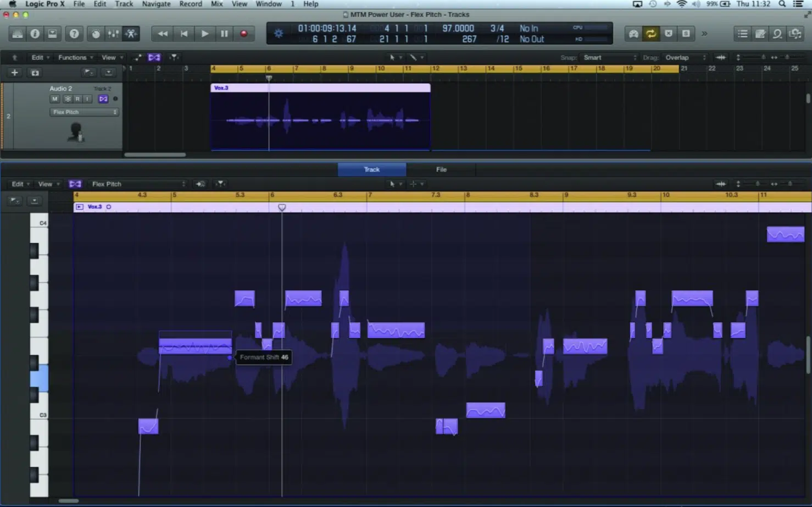The image size is (812, 507).
Task: Freeze the Audio 2 track
Action: click(68, 99)
